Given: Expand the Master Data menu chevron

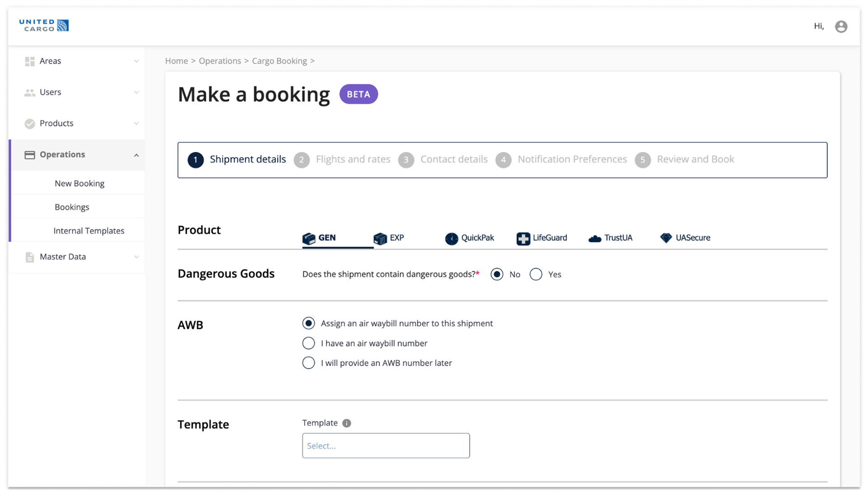Looking at the screenshot, I should coord(136,257).
